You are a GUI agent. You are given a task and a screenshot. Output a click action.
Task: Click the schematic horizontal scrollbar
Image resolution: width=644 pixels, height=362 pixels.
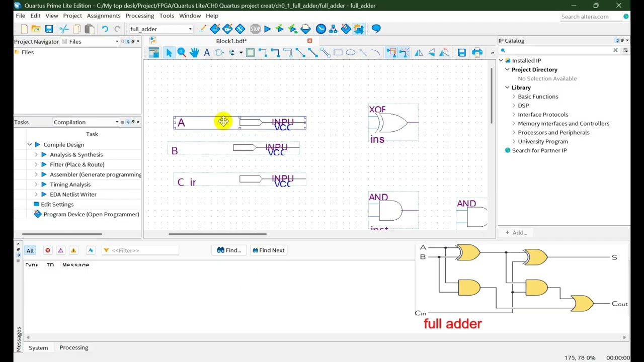click(217, 234)
